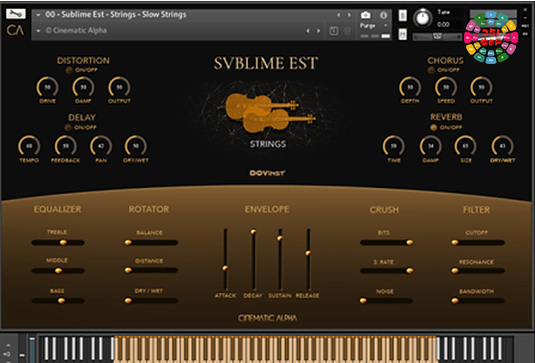Click the Distortion Damp knob
Viewport: 535px width, 363px height.
[83, 87]
